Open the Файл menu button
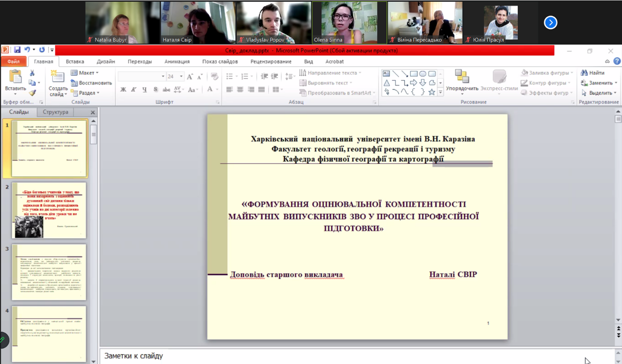Viewport: 622px width, 364px height. point(13,62)
